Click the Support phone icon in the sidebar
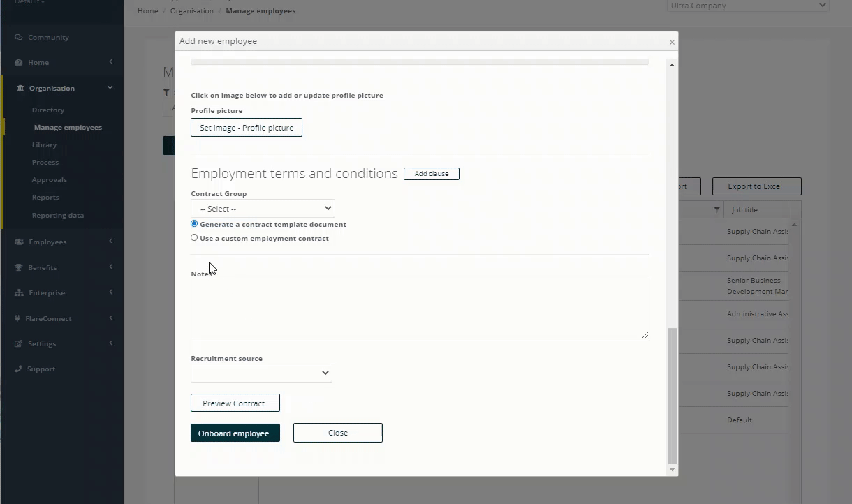The height and width of the screenshot is (504, 852). pos(18,369)
